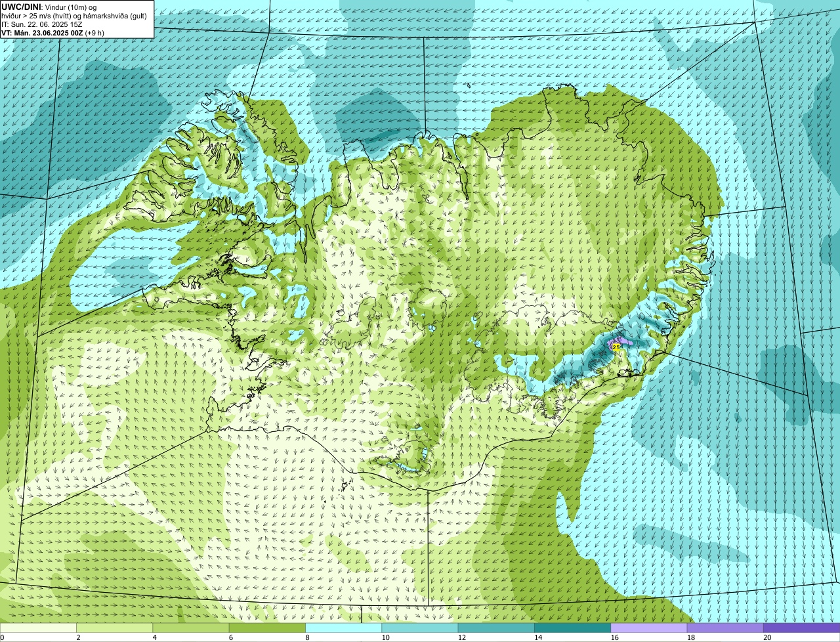
Task: Click the 4–6 m/s green legend swatch
Action: (191, 628)
